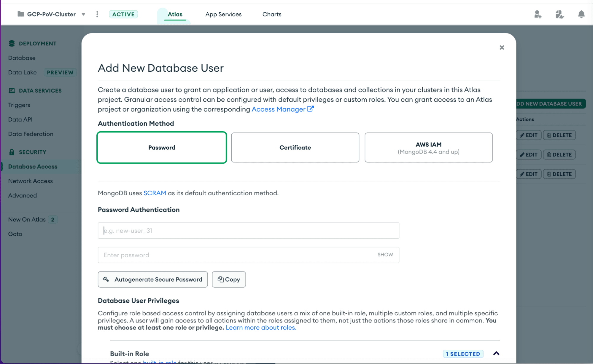Click the username input field

(x=248, y=231)
